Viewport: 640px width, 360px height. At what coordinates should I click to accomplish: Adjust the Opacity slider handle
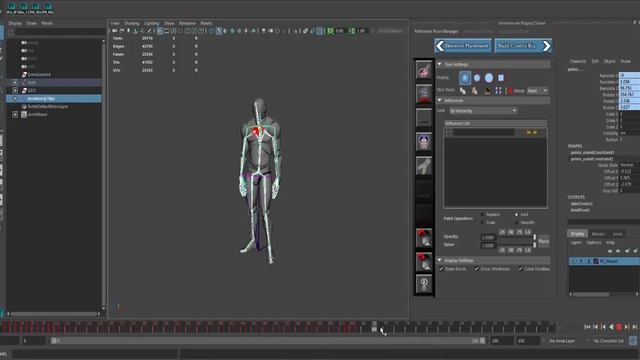(x=535, y=238)
